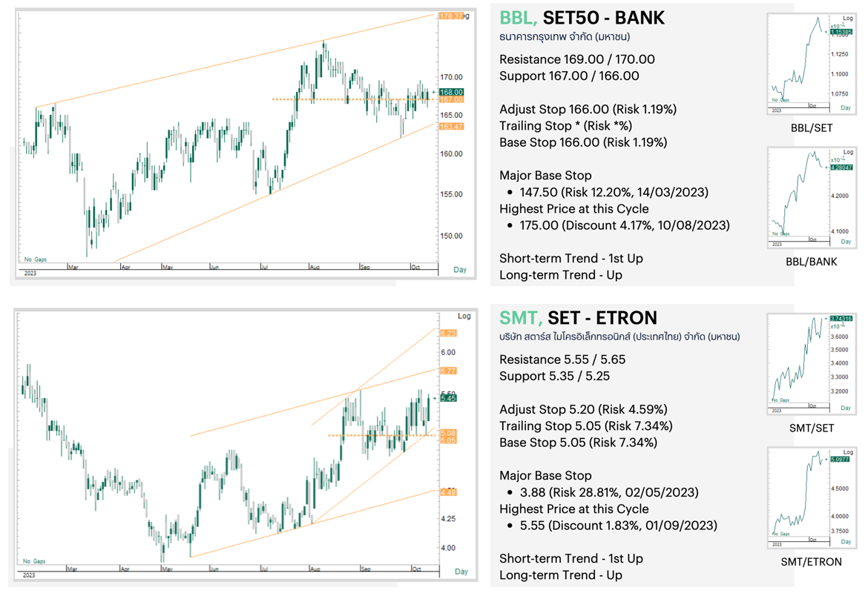868x596 pixels.
Task: Click the 3.74316 value tag on SMT/SET chart
Action: click(x=841, y=318)
